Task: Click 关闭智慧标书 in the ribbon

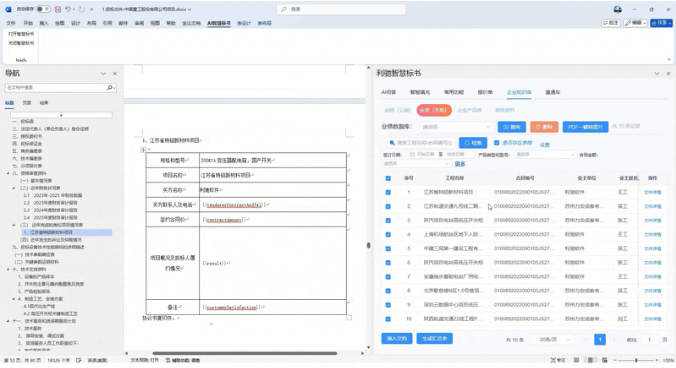Action: [x=21, y=43]
